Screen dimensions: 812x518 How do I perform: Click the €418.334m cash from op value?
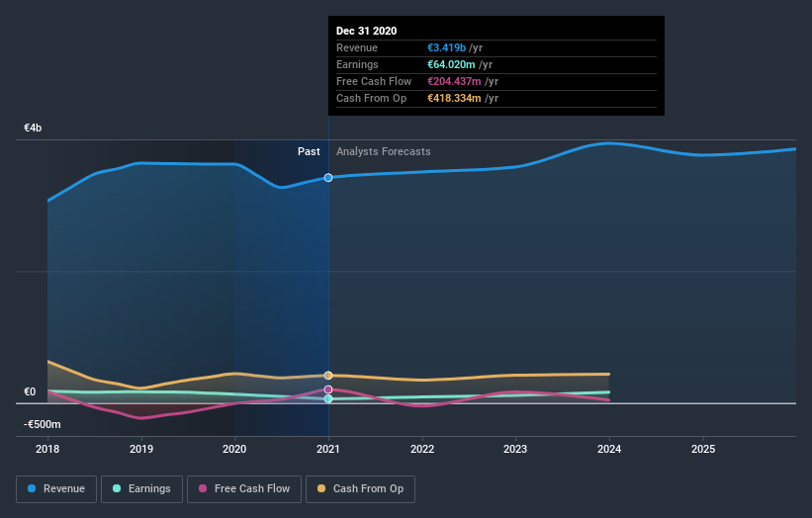(454, 98)
